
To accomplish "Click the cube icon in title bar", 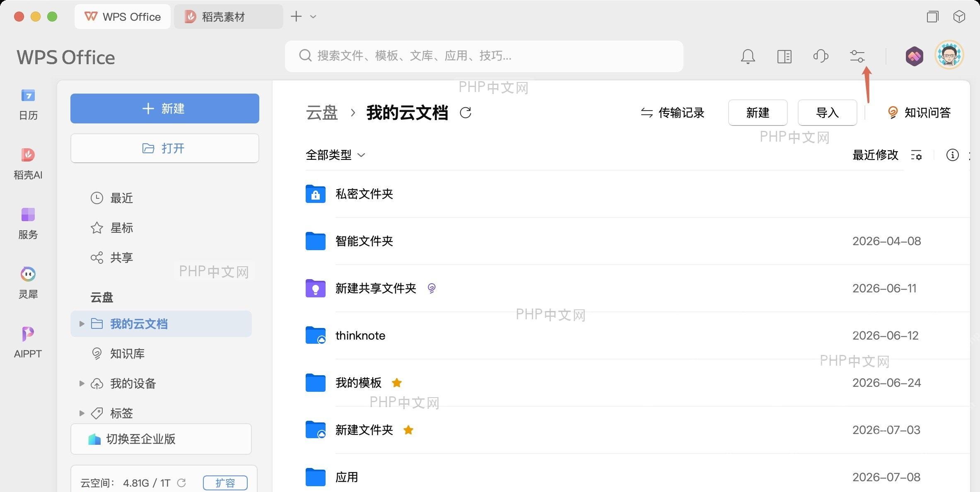I will point(959,17).
